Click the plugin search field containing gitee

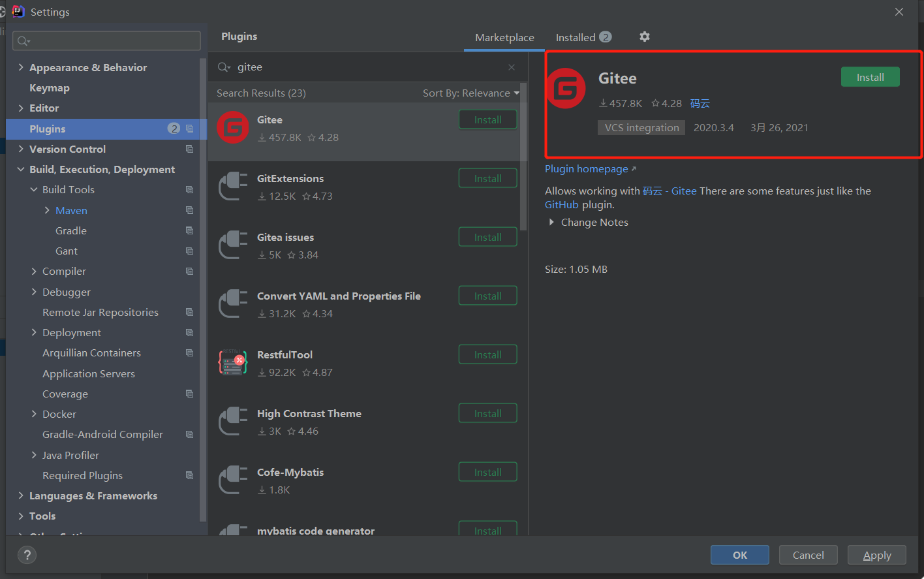(x=367, y=67)
